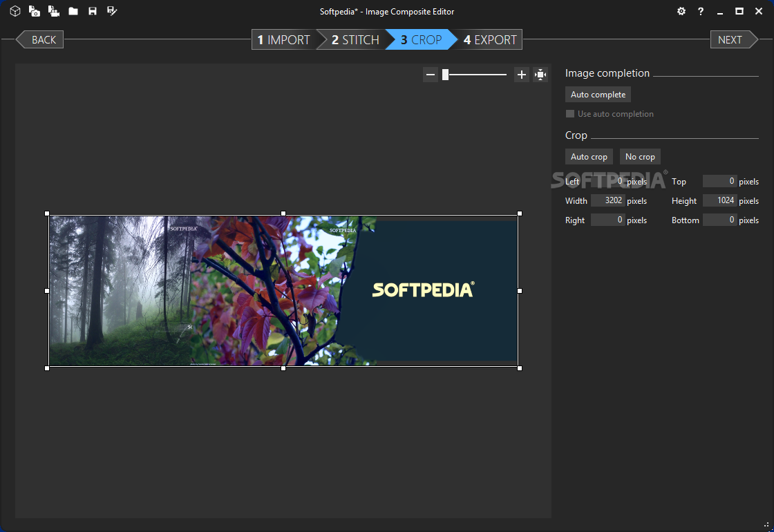Click the Crop section heading
The width and height of the screenshot is (774, 532).
(576, 135)
